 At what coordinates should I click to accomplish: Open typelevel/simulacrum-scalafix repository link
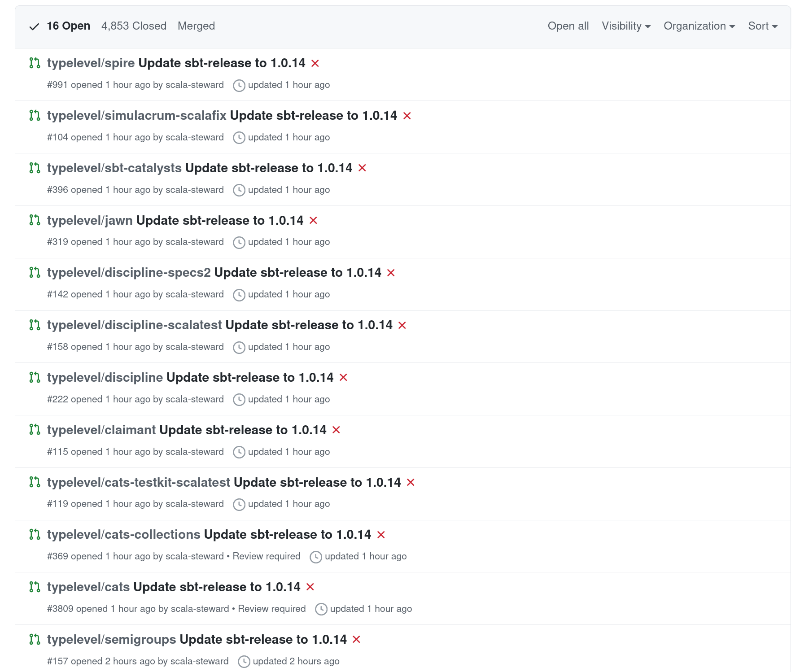coord(137,116)
